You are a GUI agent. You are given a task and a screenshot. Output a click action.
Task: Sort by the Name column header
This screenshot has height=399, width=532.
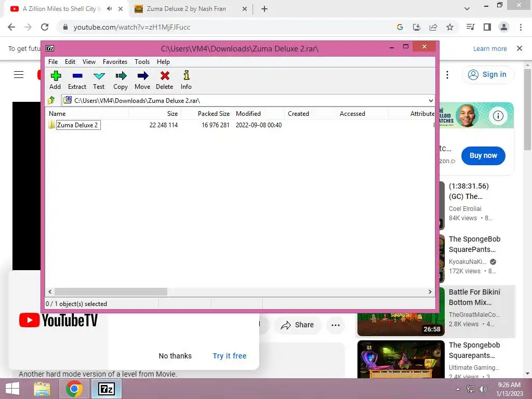87,114
